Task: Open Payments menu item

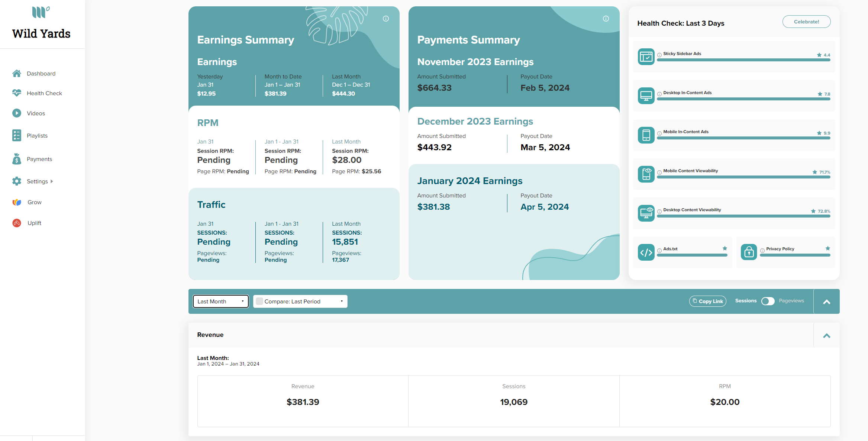Action: pyautogui.click(x=39, y=159)
